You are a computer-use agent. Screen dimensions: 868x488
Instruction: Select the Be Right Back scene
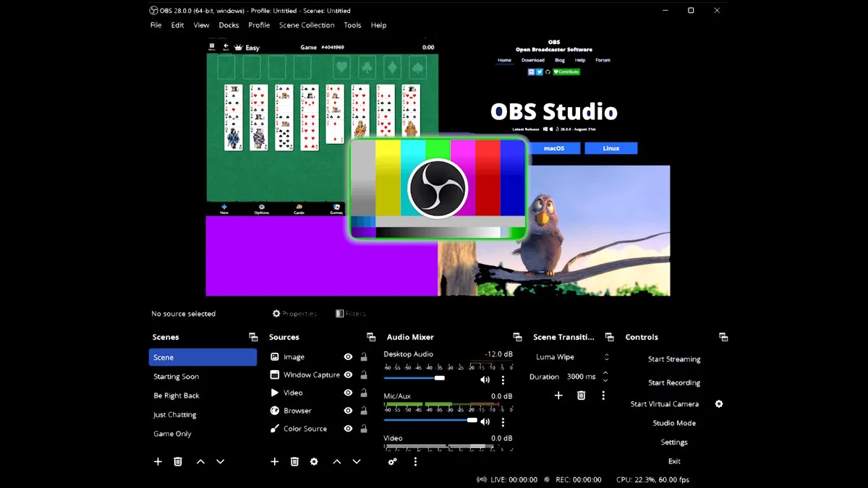point(203,395)
